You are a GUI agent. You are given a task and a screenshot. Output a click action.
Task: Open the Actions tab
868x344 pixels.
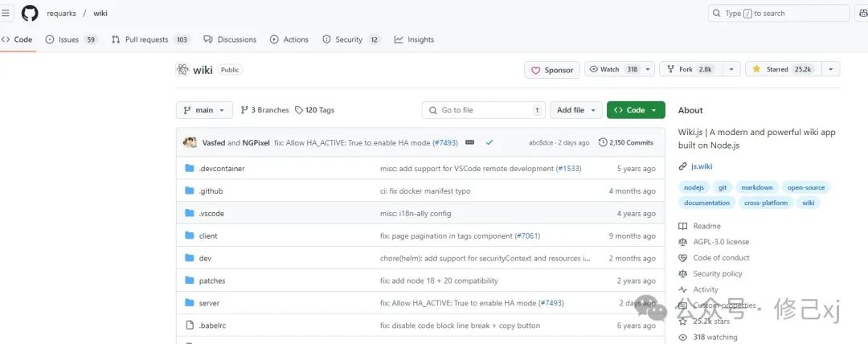pyautogui.click(x=289, y=39)
